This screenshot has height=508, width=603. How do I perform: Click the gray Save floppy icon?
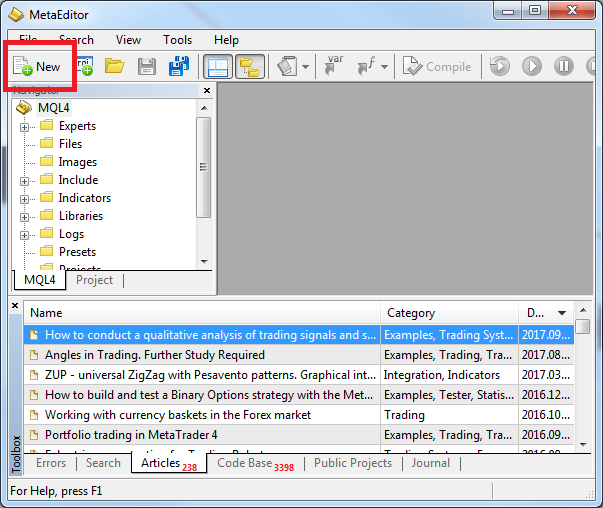[147, 67]
